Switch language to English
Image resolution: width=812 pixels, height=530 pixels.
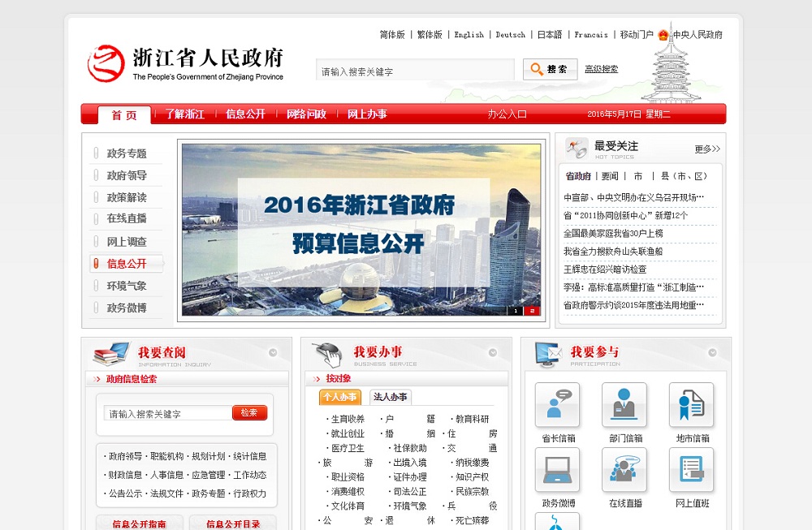469,35
